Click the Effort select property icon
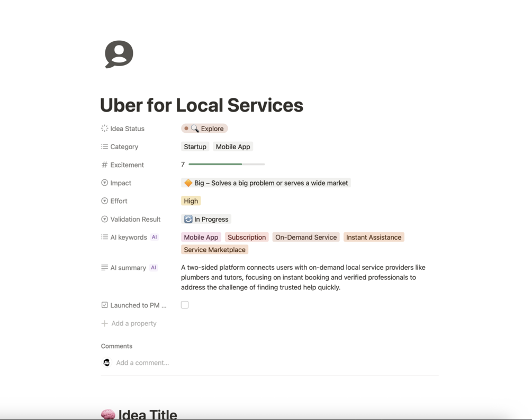The width and height of the screenshot is (532, 420). [x=104, y=200]
